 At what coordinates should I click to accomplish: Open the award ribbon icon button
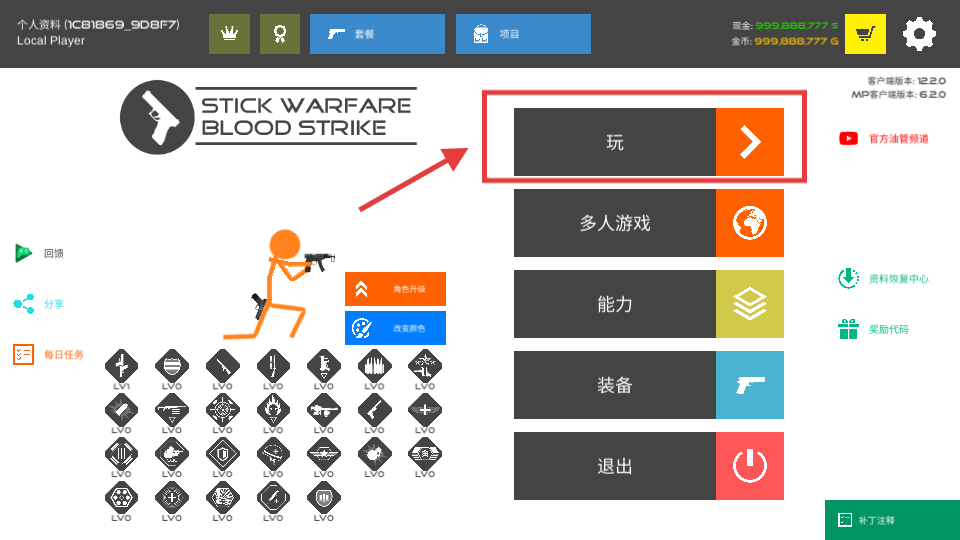tap(280, 34)
